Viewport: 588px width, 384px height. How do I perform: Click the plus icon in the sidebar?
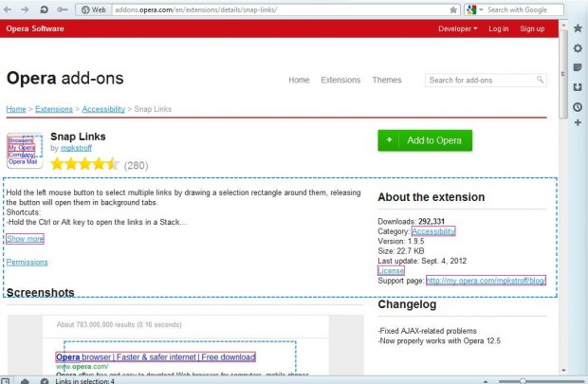[x=578, y=122]
